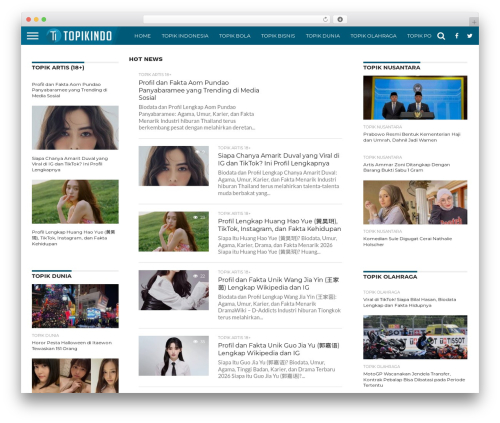Open Artis Ammar Zoni Ditangkap link
500x423 pixels.
click(x=406, y=167)
